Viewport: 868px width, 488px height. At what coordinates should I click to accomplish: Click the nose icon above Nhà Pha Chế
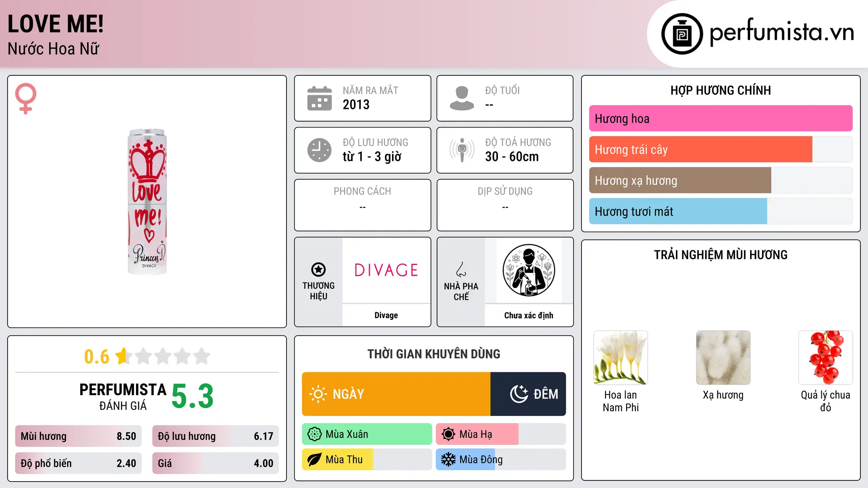(x=461, y=269)
